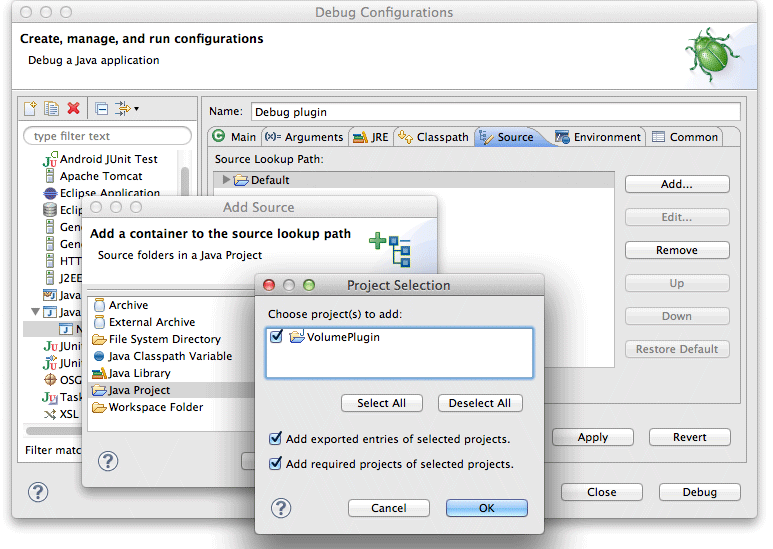Click help icon in Debug Configurations window
Image resolution: width=773 pixels, height=549 pixels.
click(x=38, y=492)
